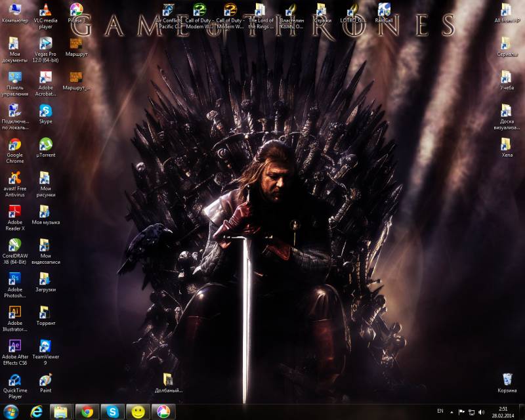Select the All from HP folder
This screenshot has height=420, width=525.
(507, 13)
